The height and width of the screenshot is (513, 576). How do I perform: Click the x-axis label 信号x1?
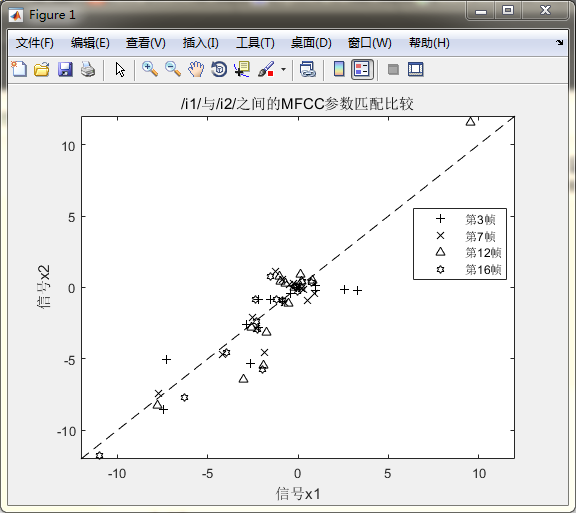click(x=298, y=494)
